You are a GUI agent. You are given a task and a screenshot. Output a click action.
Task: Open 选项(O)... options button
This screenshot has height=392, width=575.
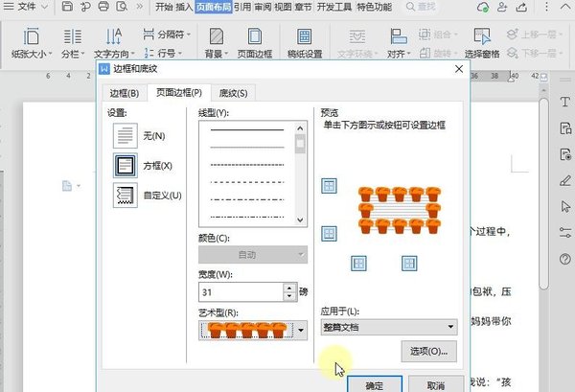[428, 352]
